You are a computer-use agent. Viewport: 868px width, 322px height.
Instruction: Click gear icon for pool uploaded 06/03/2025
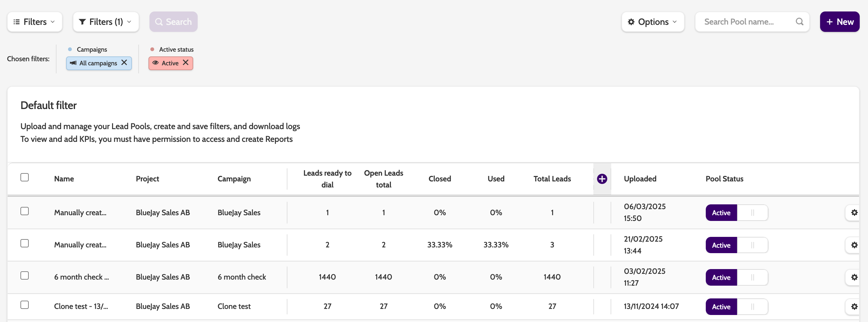854,212
